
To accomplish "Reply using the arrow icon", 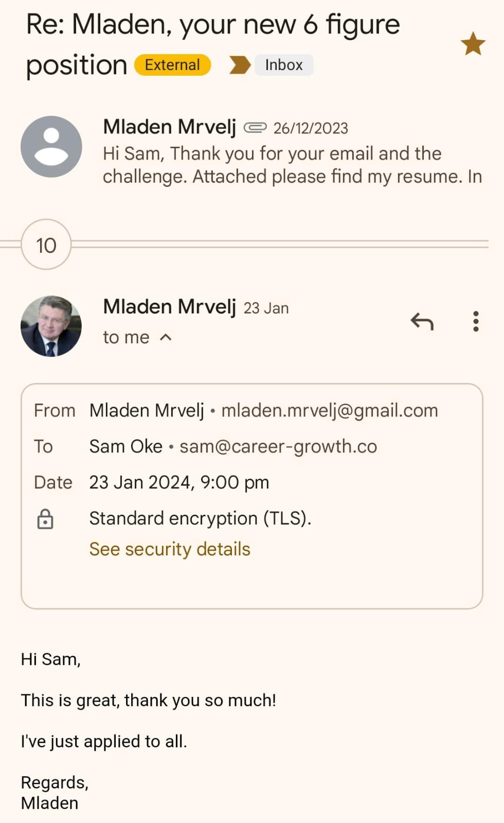I will [422, 322].
